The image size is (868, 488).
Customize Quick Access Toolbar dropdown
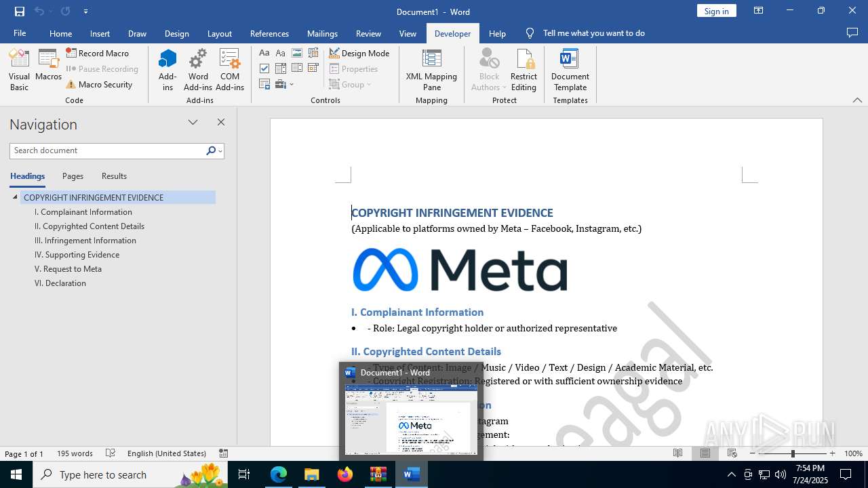pyautogui.click(x=85, y=12)
